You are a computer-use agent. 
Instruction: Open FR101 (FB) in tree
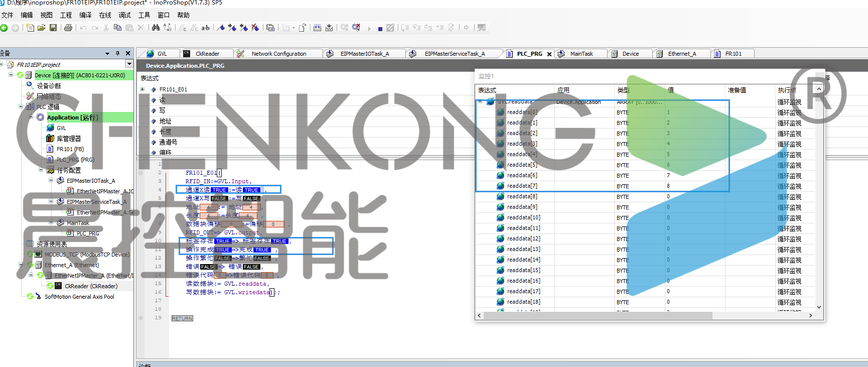(70, 149)
